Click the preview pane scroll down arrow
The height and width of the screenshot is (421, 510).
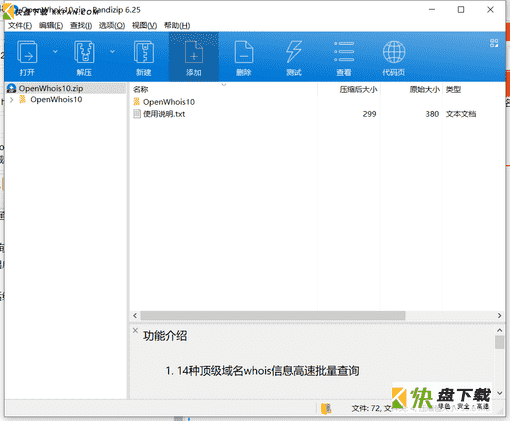pos(499,393)
